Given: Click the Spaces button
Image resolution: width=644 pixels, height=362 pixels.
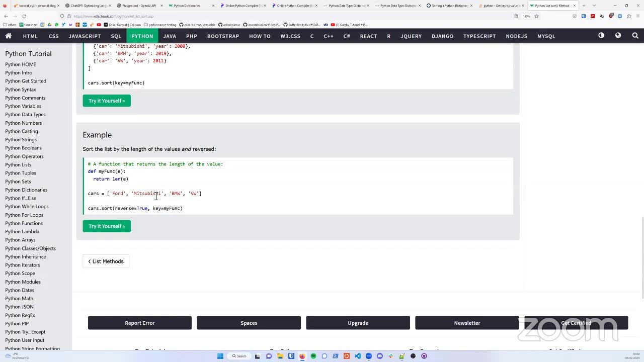Looking at the screenshot, I should 249,323.
